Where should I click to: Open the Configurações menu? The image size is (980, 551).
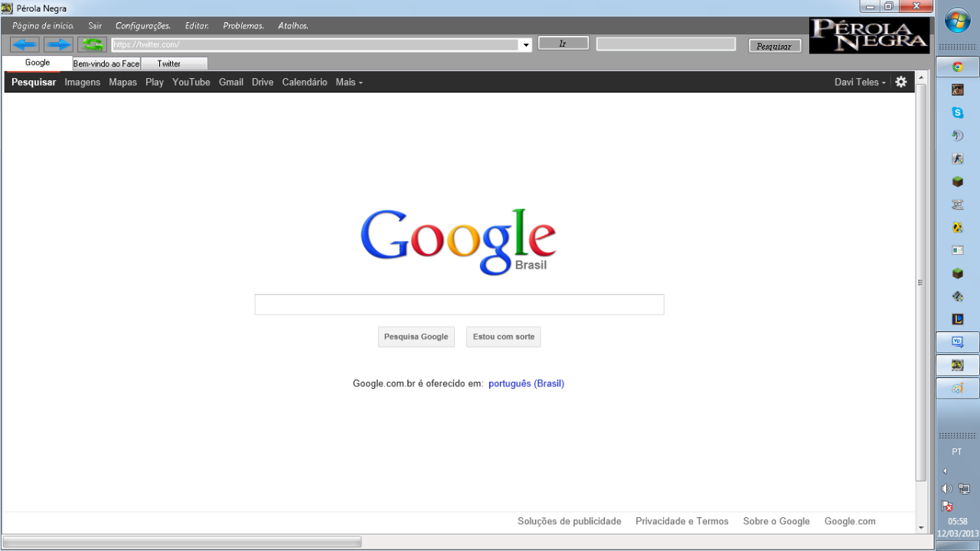[x=143, y=26]
